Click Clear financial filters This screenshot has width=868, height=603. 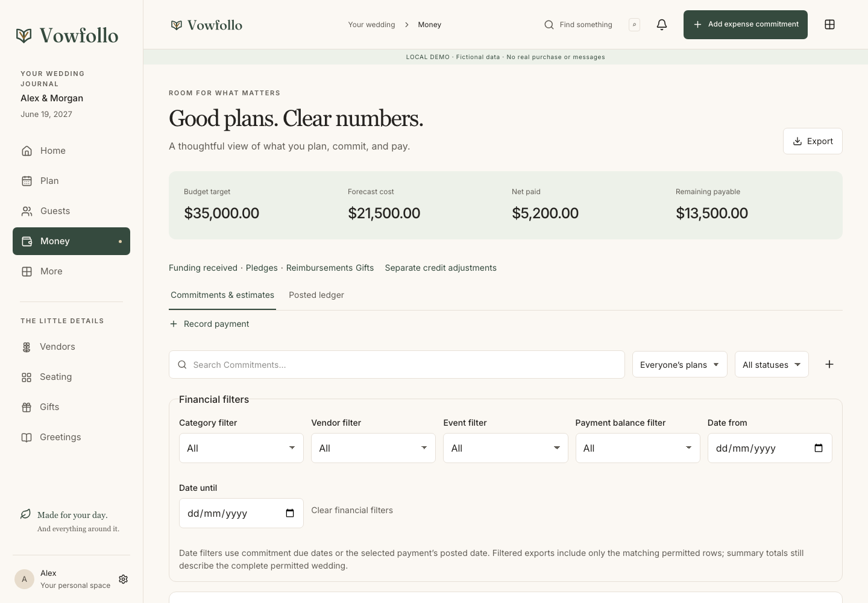click(x=352, y=510)
